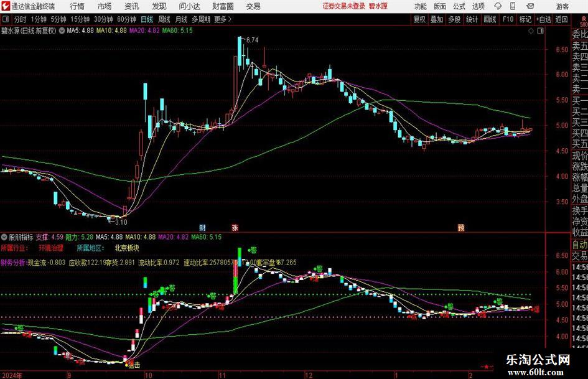Open the mail message icon
Screen dimensions: 588x379
point(530,6)
